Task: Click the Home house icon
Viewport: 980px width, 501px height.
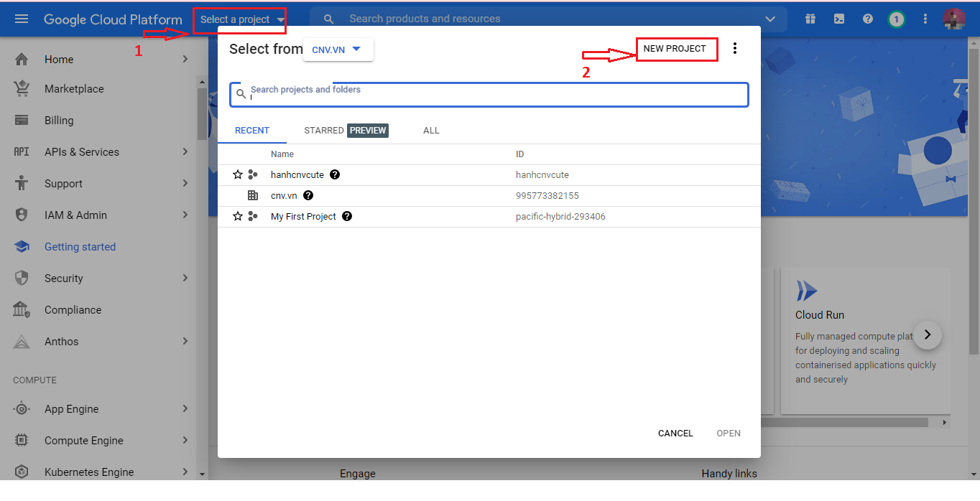Action: tap(22, 60)
